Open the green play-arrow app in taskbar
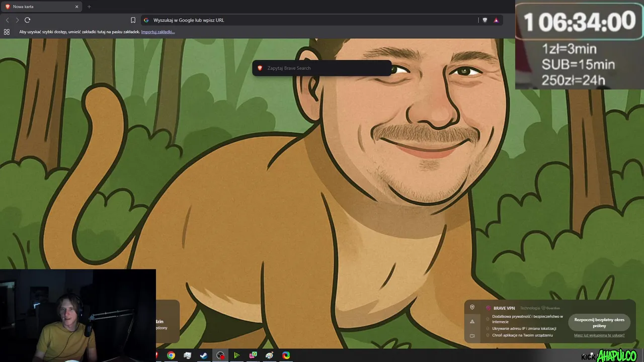Viewport: 644px width, 362px height. 236,355
